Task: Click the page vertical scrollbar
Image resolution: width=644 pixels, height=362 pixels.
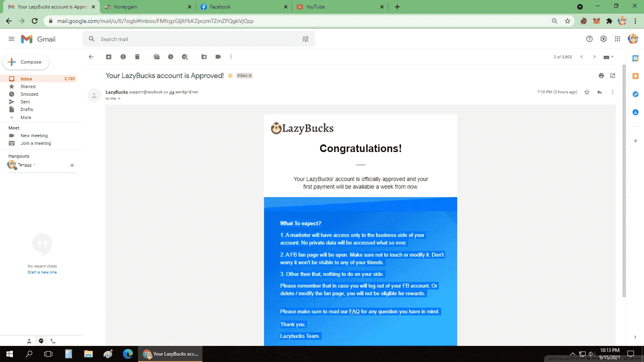Action: 624,181
